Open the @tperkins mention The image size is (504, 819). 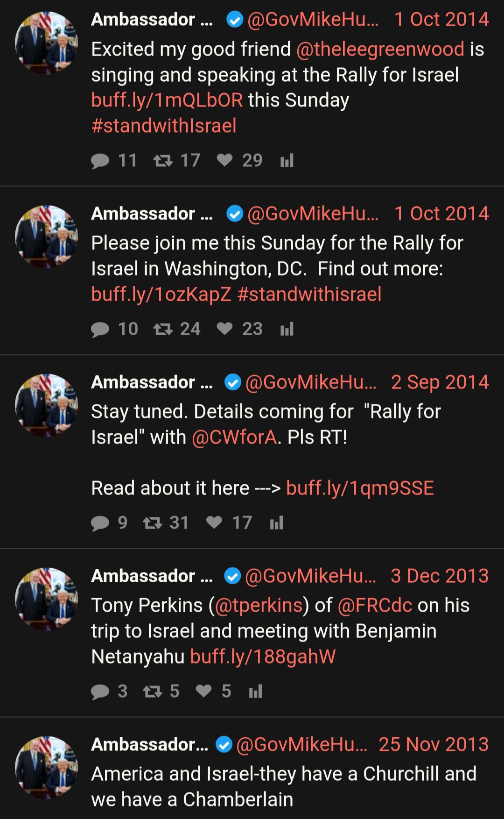pos(259,606)
